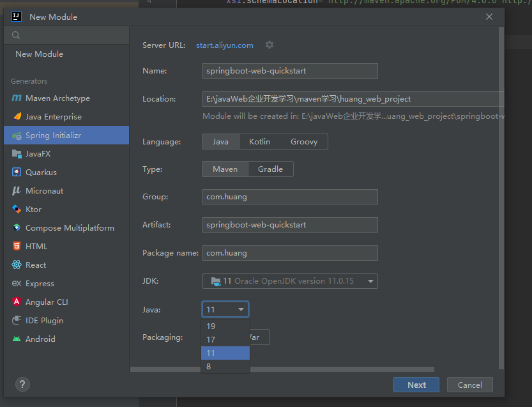Focus the Group input field

(290, 197)
